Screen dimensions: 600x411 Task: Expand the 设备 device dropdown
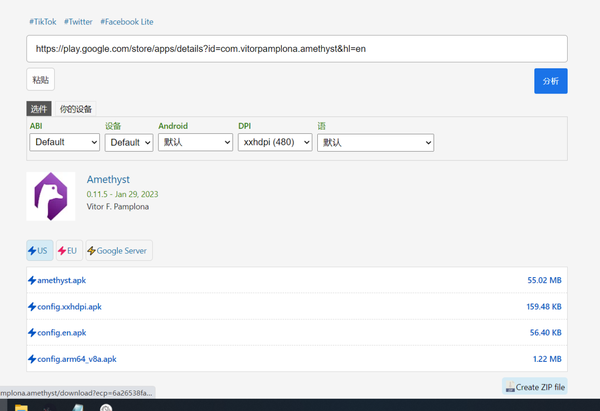[129, 143]
